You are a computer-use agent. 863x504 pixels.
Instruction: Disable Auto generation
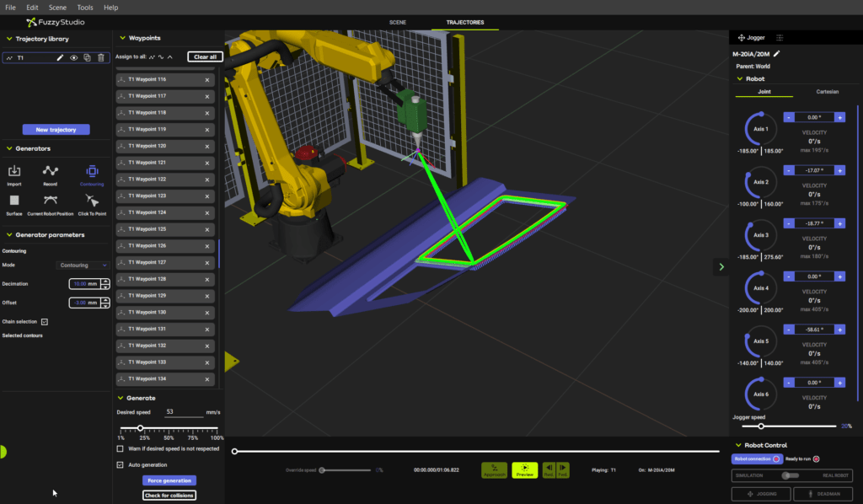(x=121, y=464)
